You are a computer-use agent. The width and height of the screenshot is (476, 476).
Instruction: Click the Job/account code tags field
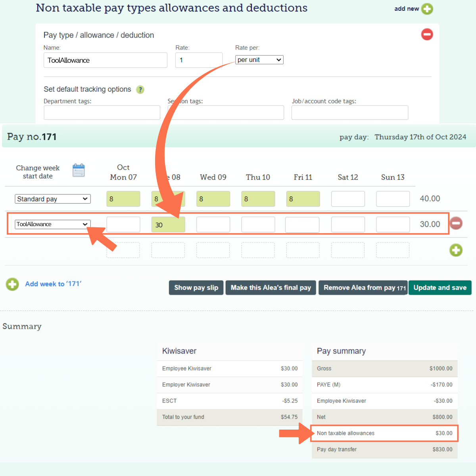350,112
